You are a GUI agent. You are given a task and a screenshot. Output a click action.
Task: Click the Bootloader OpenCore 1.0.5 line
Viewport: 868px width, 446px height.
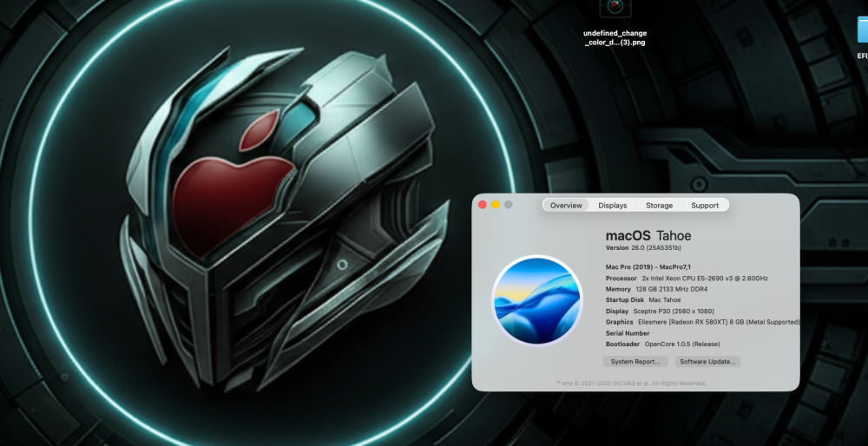point(662,344)
